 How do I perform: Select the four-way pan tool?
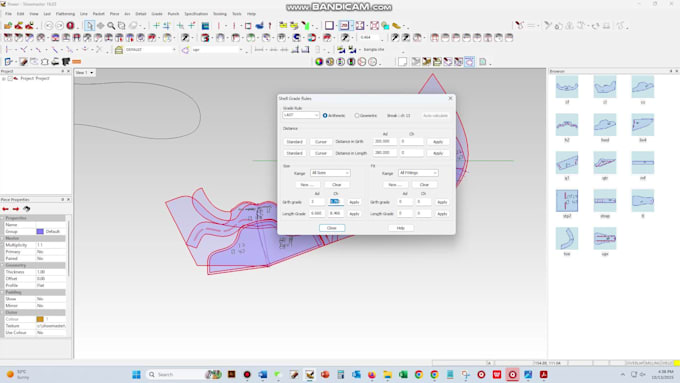100,26
